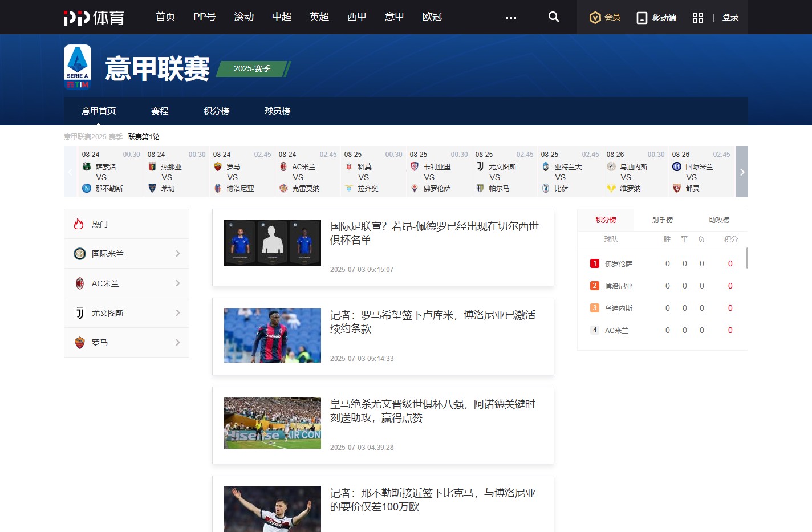Click the standings panel scrollbar
This screenshot has height=532, width=812.
coord(746,258)
